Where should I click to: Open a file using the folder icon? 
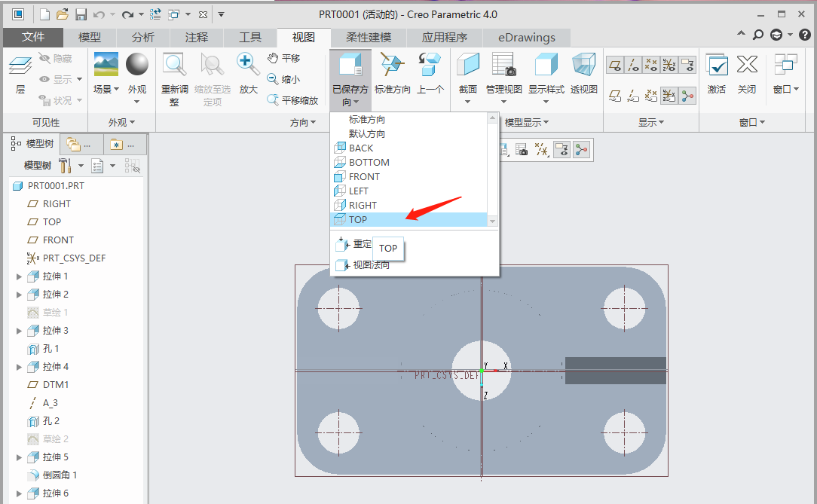[63, 14]
